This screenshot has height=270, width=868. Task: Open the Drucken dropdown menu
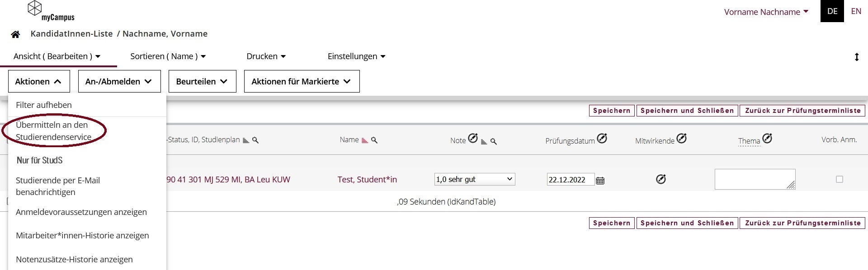click(266, 56)
